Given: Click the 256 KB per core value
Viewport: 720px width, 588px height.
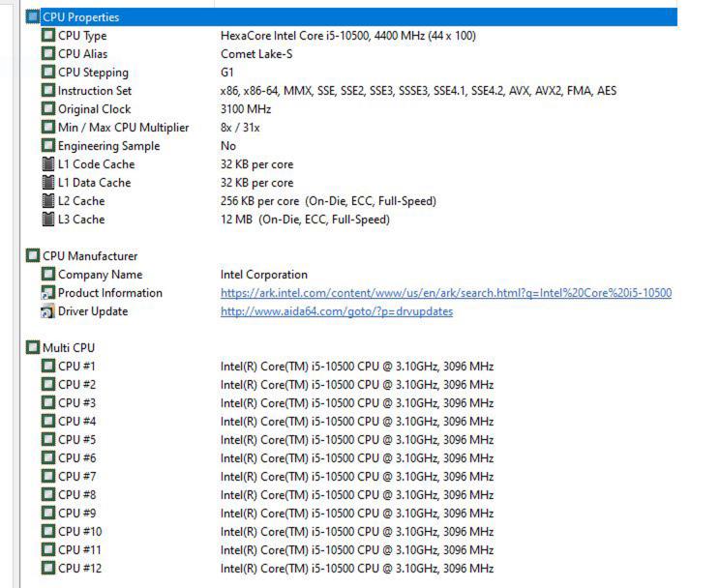Looking at the screenshot, I should (x=328, y=201).
